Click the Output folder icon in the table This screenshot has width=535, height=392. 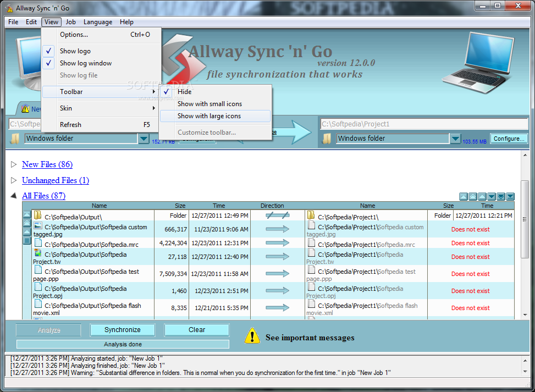pyautogui.click(x=37, y=215)
